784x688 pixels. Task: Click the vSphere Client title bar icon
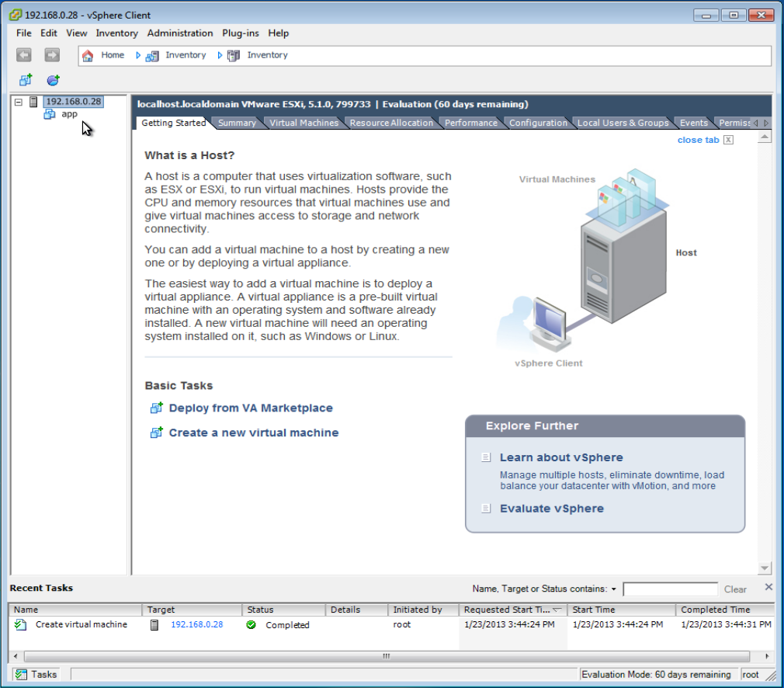pyautogui.click(x=15, y=15)
